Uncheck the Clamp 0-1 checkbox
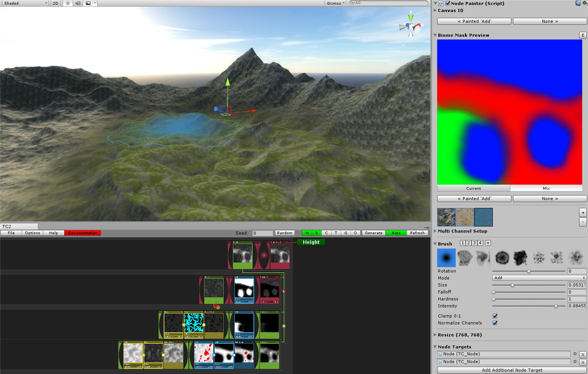 [495, 316]
